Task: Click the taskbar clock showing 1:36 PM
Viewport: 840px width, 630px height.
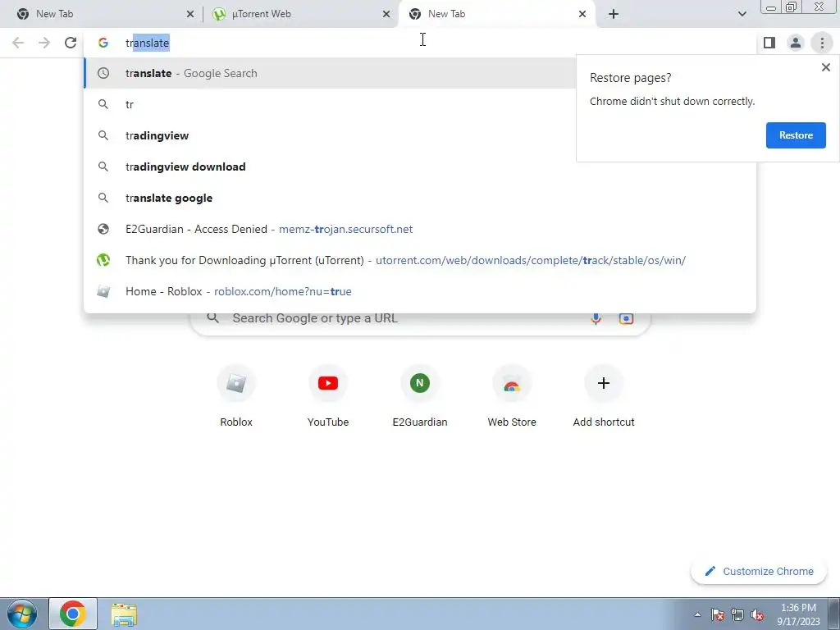Action: [798, 614]
